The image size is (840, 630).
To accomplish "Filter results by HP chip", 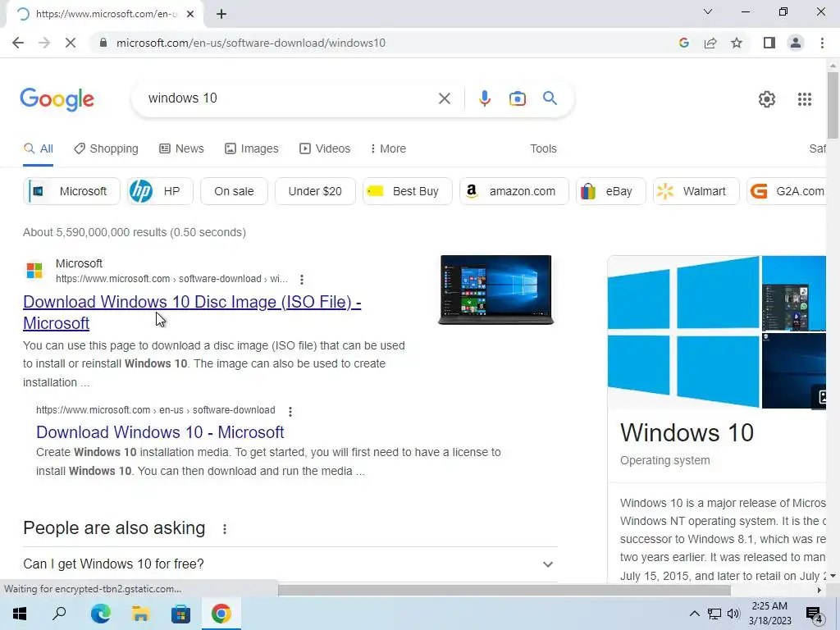I will tap(160, 191).
